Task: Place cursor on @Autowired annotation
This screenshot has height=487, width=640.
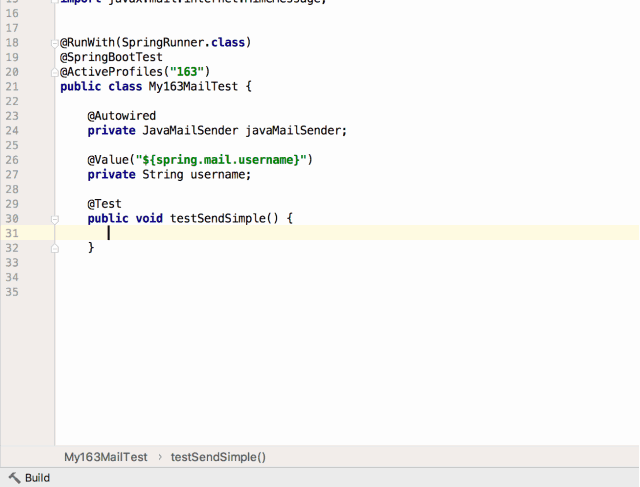Action: coord(121,116)
